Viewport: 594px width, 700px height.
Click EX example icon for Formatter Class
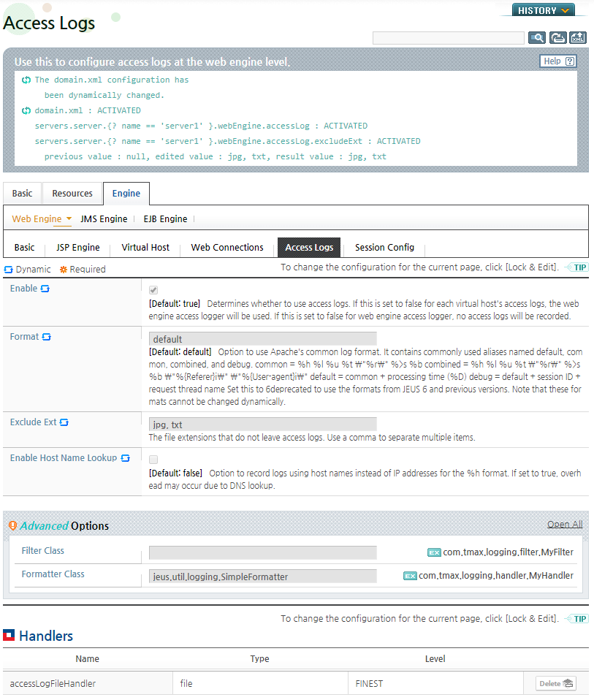coord(410,576)
